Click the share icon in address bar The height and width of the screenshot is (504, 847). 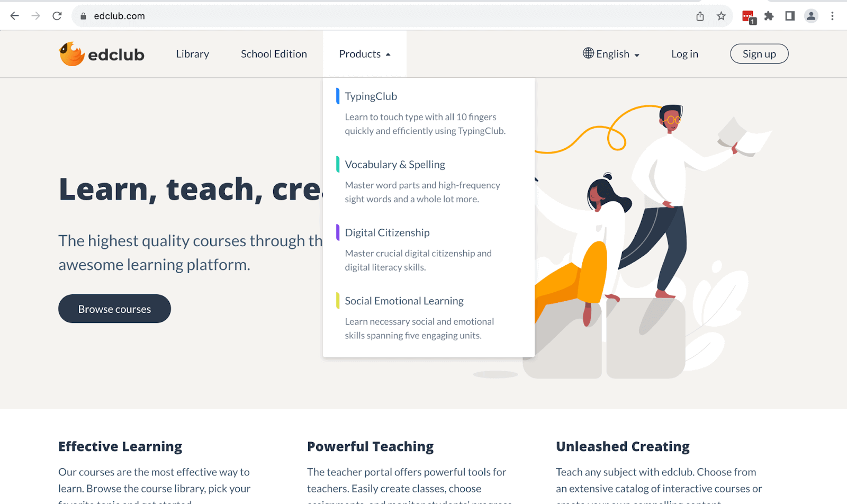point(700,16)
